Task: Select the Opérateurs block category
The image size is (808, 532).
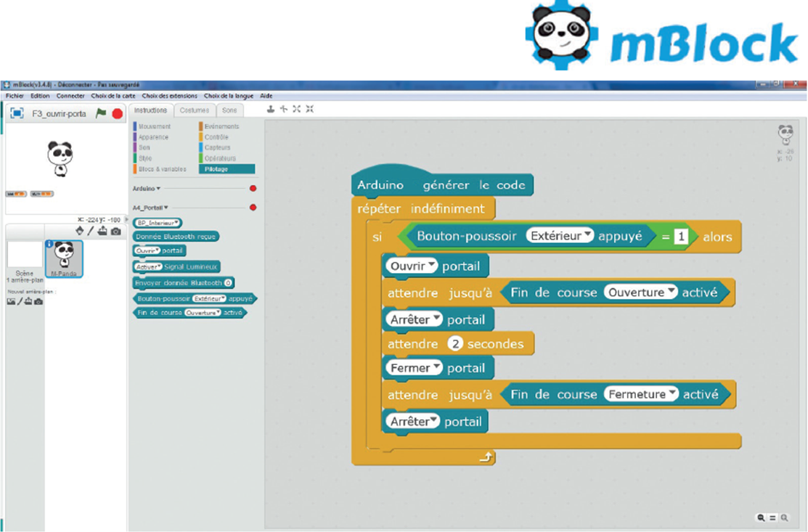Action: pyautogui.click(x=220, y=158)
